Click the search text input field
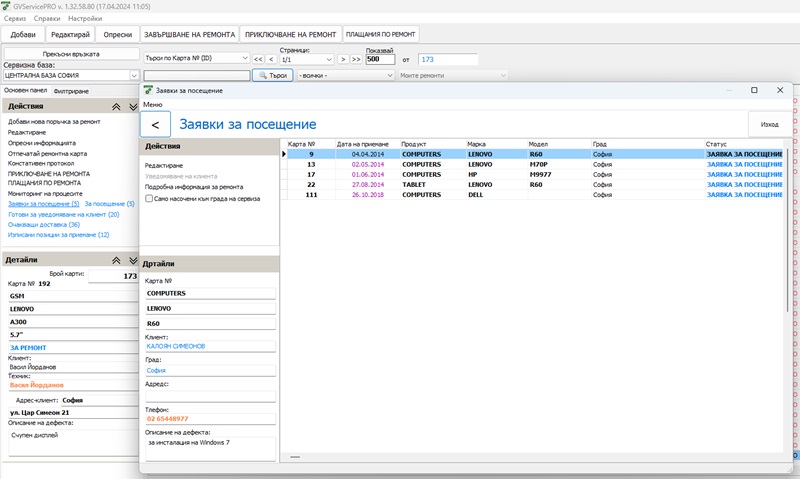 pyautogui.click(x=197, y=75)
